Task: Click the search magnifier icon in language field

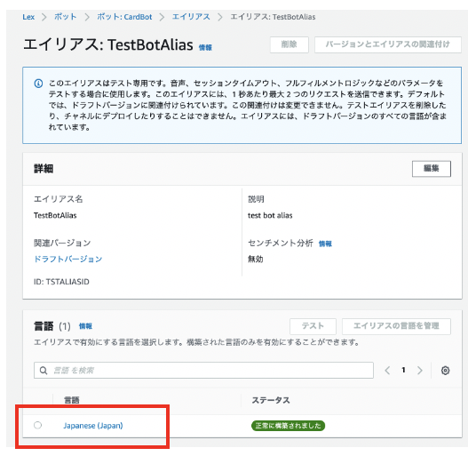Action: (44, 371)
